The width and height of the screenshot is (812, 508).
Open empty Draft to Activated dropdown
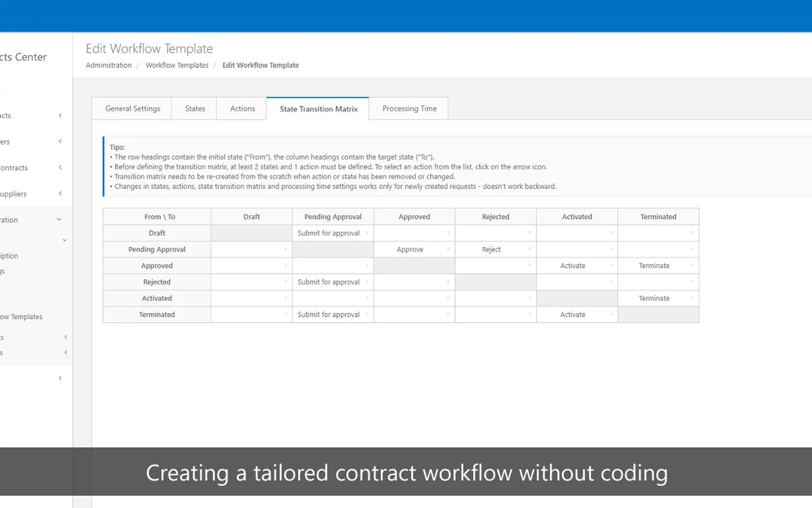[577, 233]
